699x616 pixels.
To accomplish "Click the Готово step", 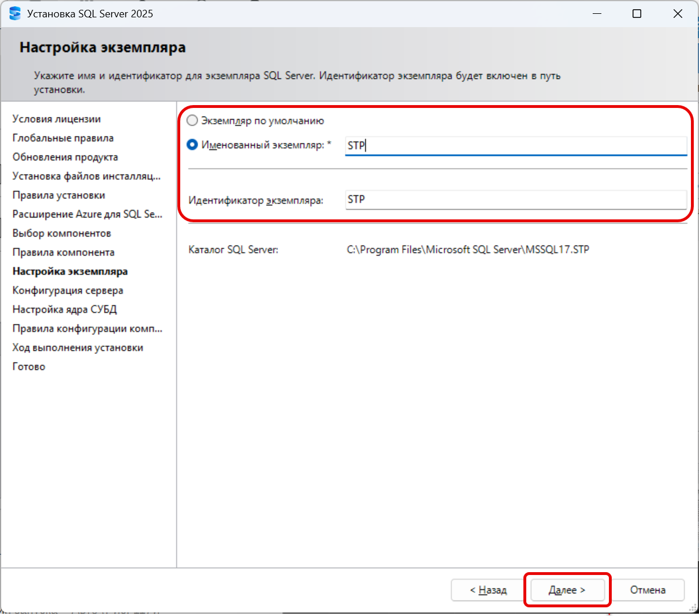I will [29, 367].
